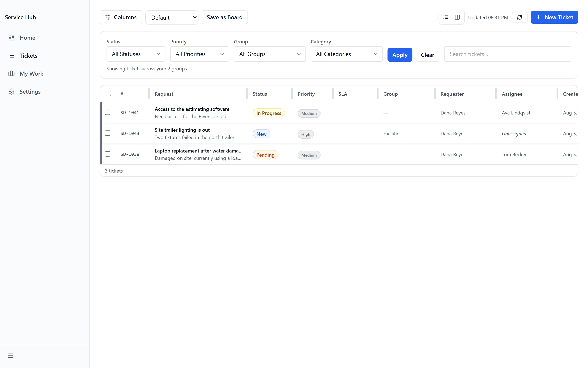Image resolution: width=588 pixels, height=368 pixels.
Task: Click Medium priority badge on SD-1041
Action: tap(309, 113)
